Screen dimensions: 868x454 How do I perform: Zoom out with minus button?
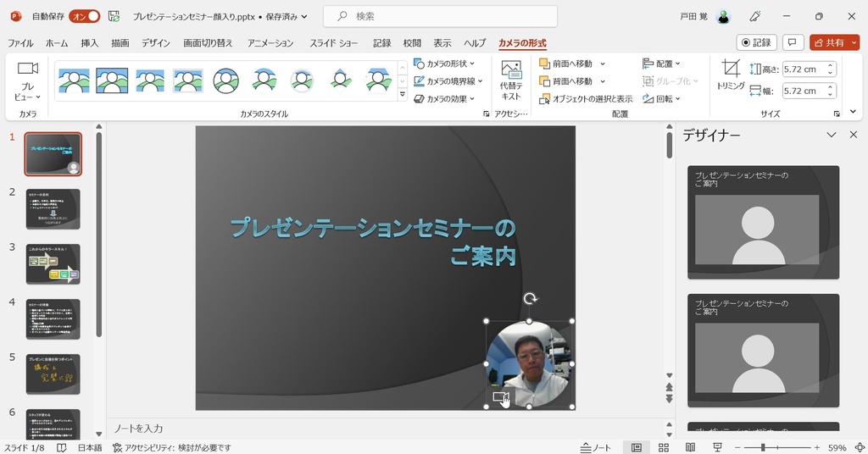[737, 447]
